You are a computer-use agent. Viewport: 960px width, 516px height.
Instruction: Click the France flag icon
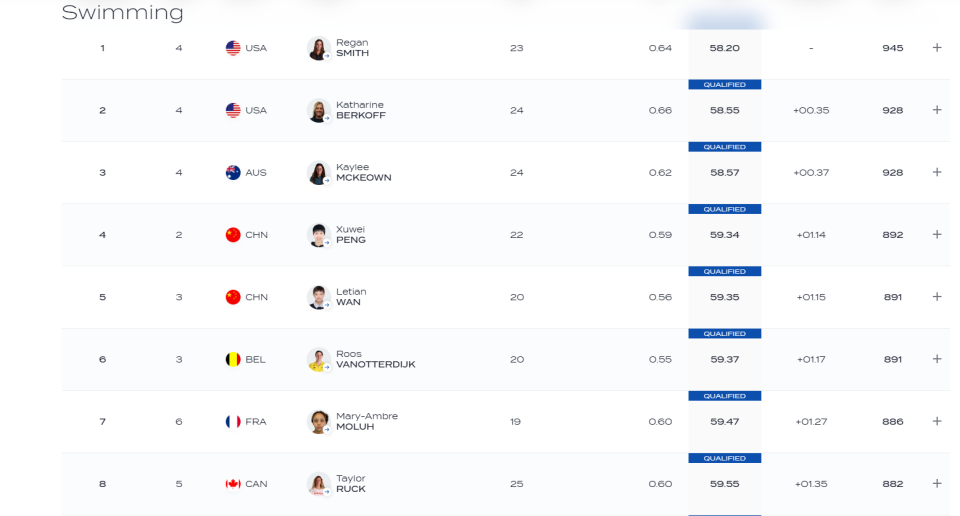click(233, 421)
